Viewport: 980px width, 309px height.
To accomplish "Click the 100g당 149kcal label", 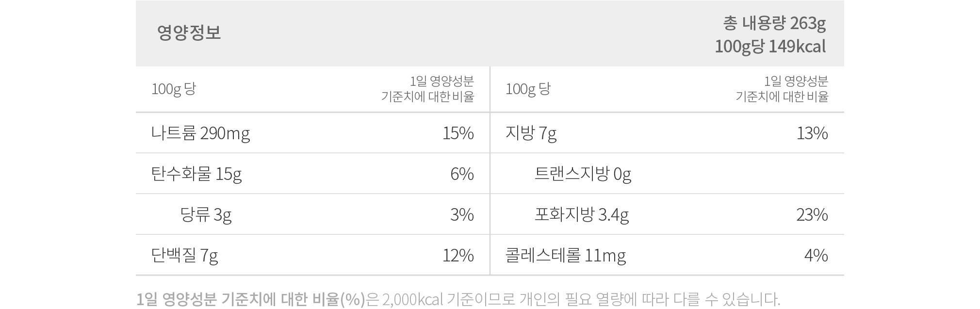I will point(770,47).
